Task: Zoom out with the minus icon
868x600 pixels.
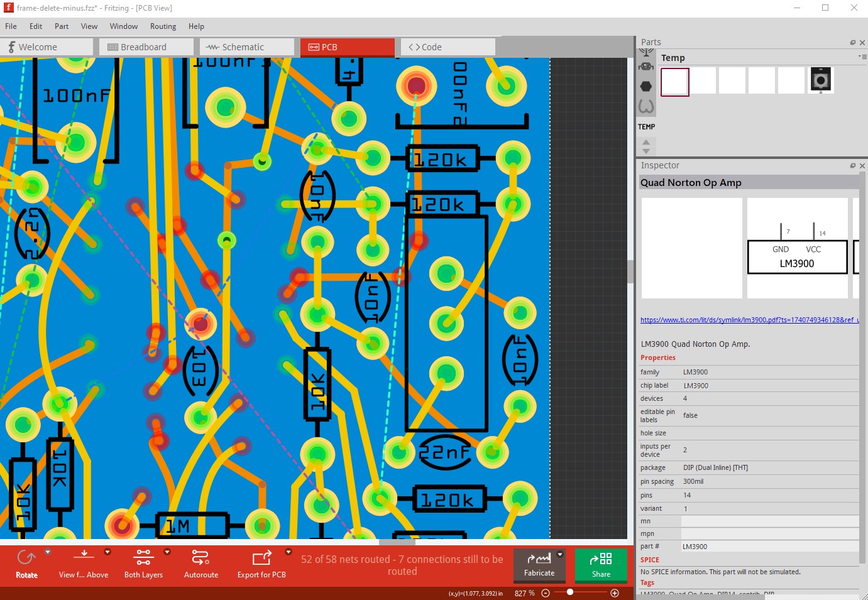Action: pyautogui.click(x=546, y=593)
